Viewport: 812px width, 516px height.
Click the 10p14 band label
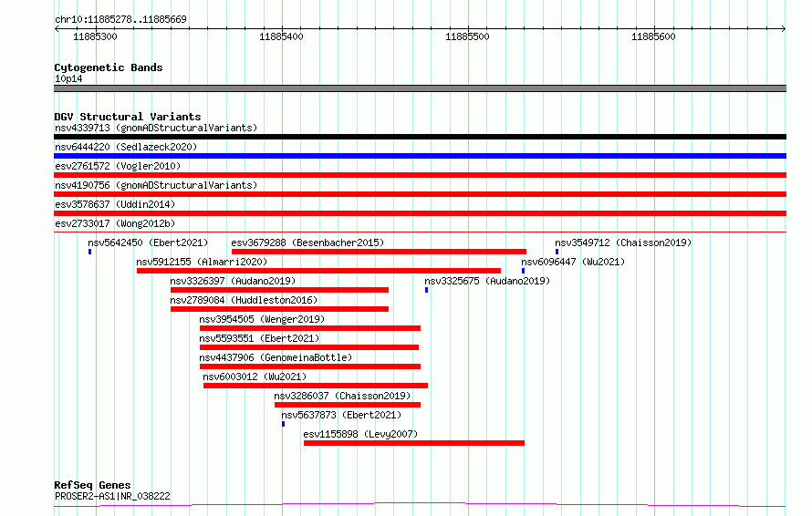click(68, 78)
